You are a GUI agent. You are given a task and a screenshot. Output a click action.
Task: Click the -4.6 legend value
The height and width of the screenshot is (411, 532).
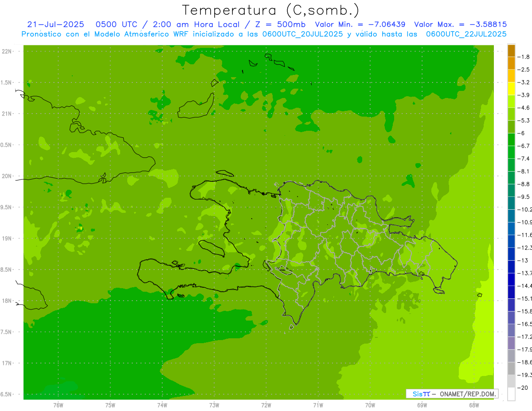(523, 108)
